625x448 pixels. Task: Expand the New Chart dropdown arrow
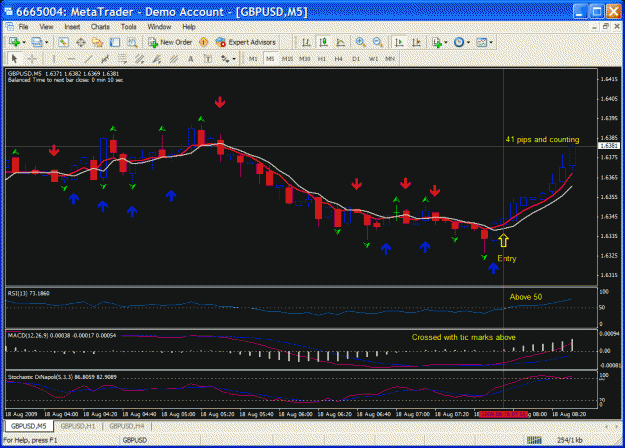coord(24,42)
